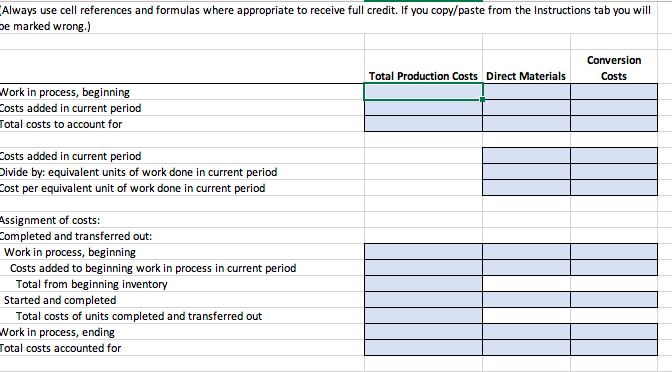The height and width of the screenshot is (372, 672).
Task: Click 'Total costs of units completed and transferred out' label
Action: click(x=139, y=316)
